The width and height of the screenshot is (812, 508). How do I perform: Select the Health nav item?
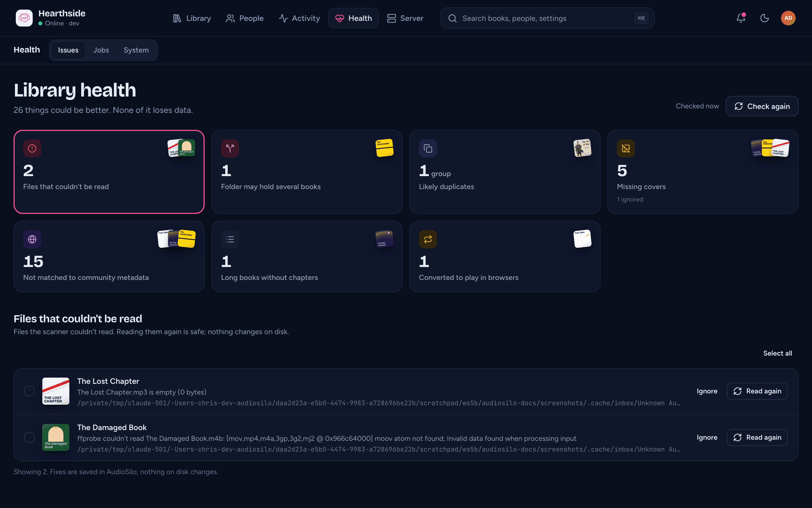(353, 18)
